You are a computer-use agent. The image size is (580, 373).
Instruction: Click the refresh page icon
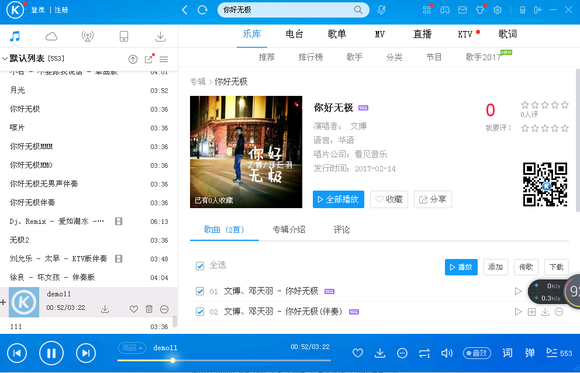tap(202, 10)
